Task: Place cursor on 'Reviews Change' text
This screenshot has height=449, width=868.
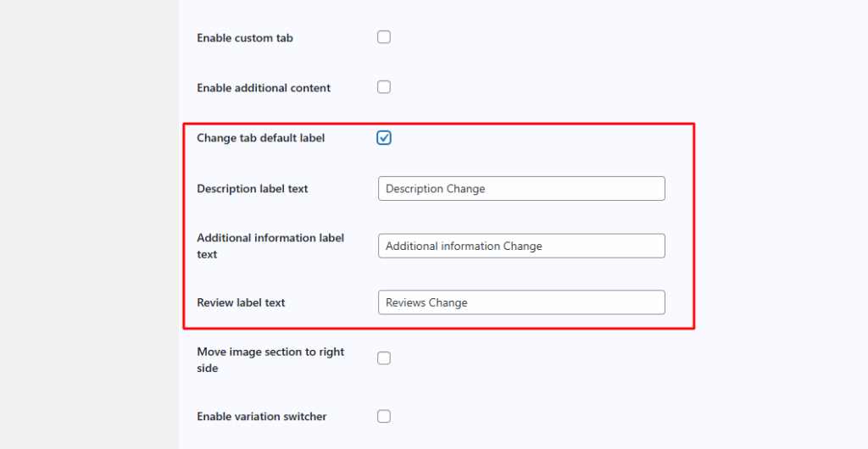Action: (x=426, y=302)
